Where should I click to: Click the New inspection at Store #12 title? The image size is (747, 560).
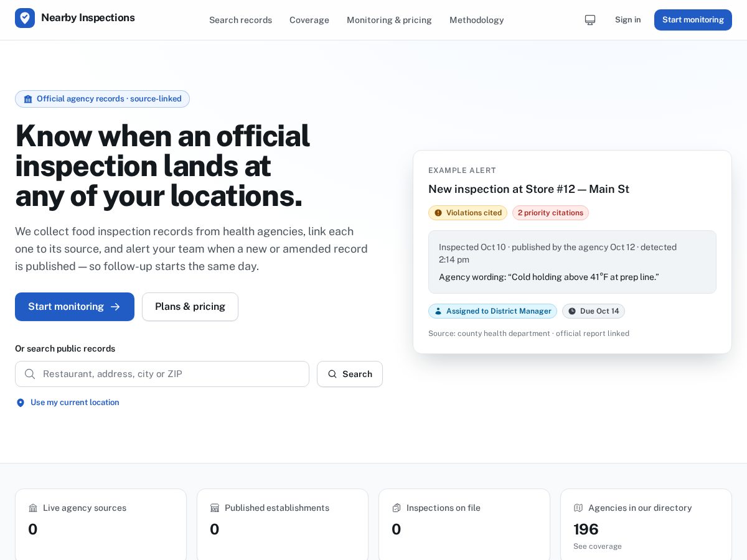529,189
